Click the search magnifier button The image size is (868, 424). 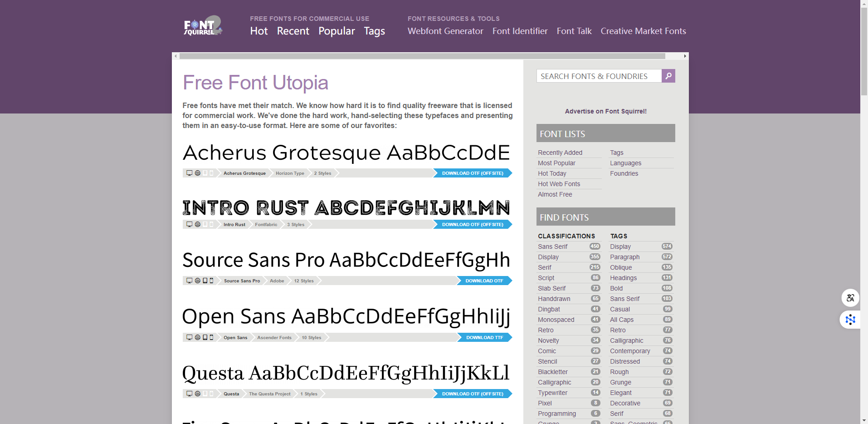coord(668,76)
